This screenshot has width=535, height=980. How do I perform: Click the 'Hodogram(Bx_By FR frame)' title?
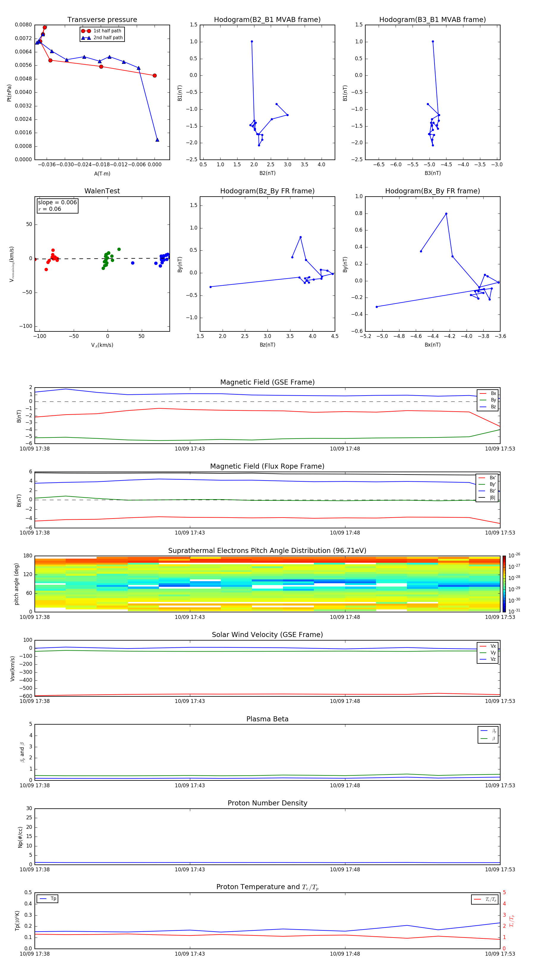pyautogui.click(x=432, y=191)
